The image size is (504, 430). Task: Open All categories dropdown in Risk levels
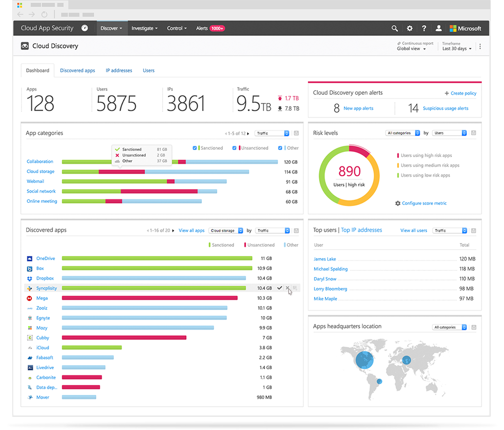pyautogui.click(x=403, y=133)
